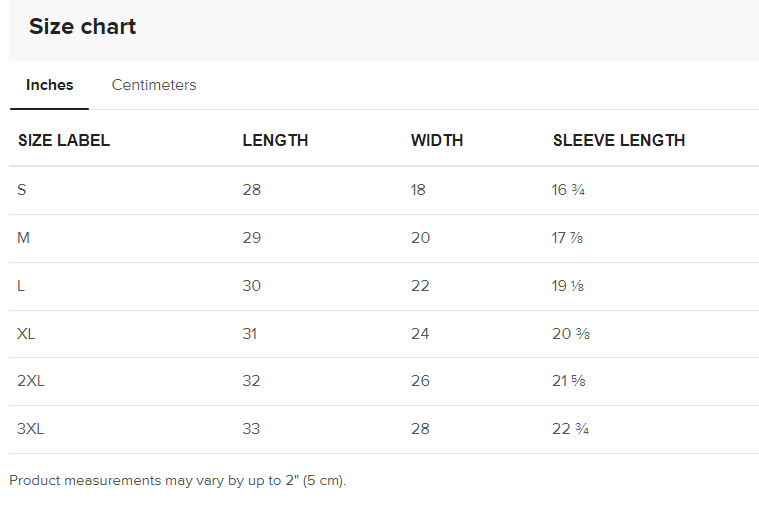The image size is (759, 509).
Task: Click the LENGTH column header
Action: (x=275, y=141)
